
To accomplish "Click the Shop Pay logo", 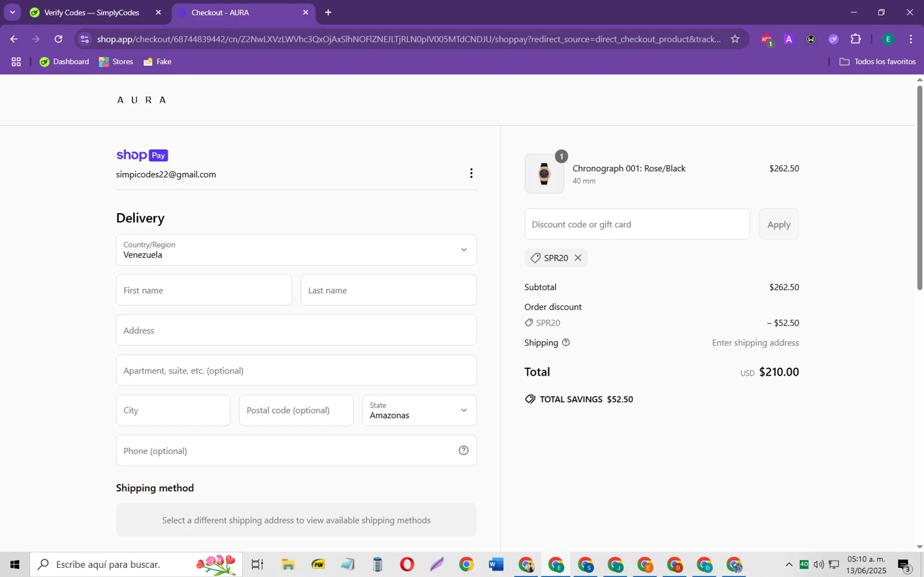I will tap(142, 155).
